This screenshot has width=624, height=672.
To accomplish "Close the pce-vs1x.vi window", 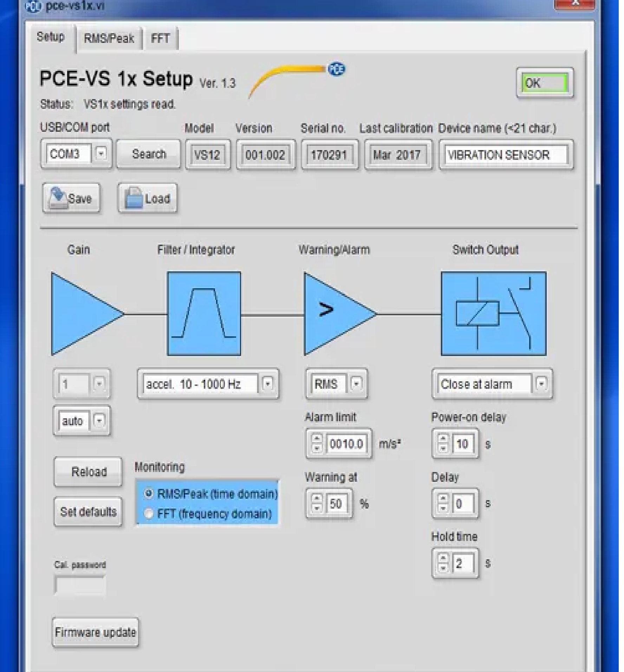I will coord(575,4).
